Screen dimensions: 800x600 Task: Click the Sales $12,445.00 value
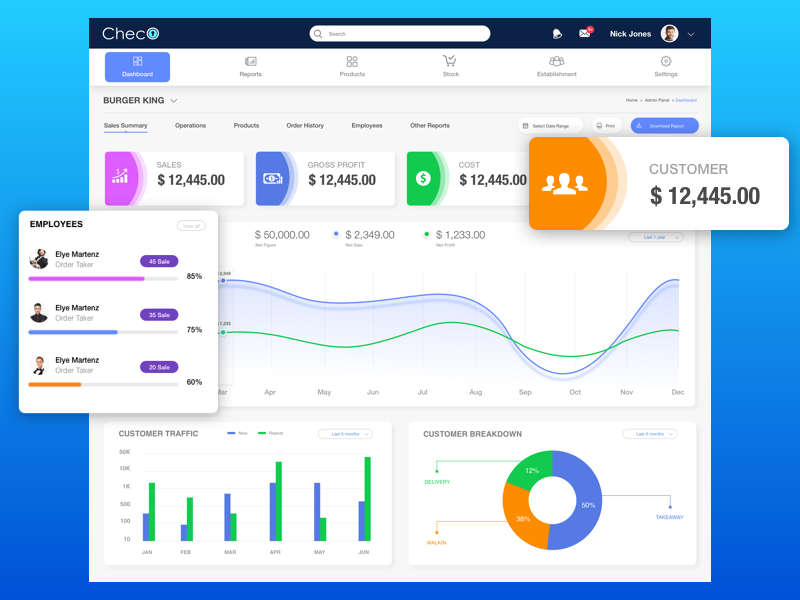pos(191,180)
